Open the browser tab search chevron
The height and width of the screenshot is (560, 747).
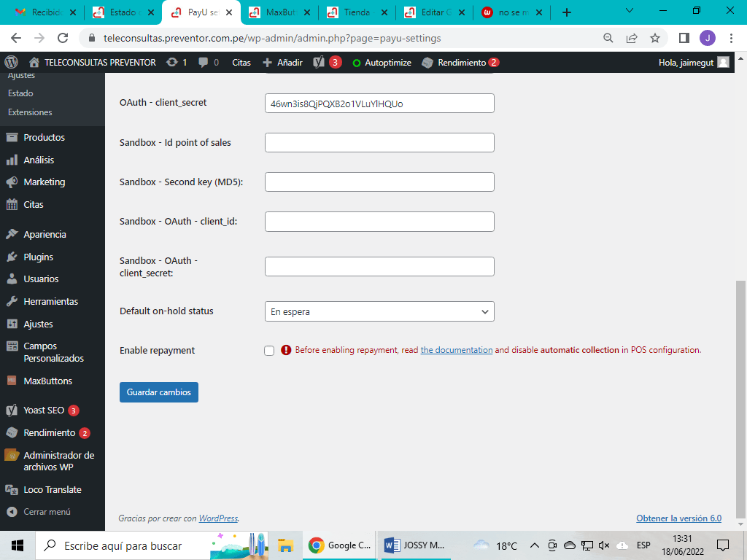[630, 11]
